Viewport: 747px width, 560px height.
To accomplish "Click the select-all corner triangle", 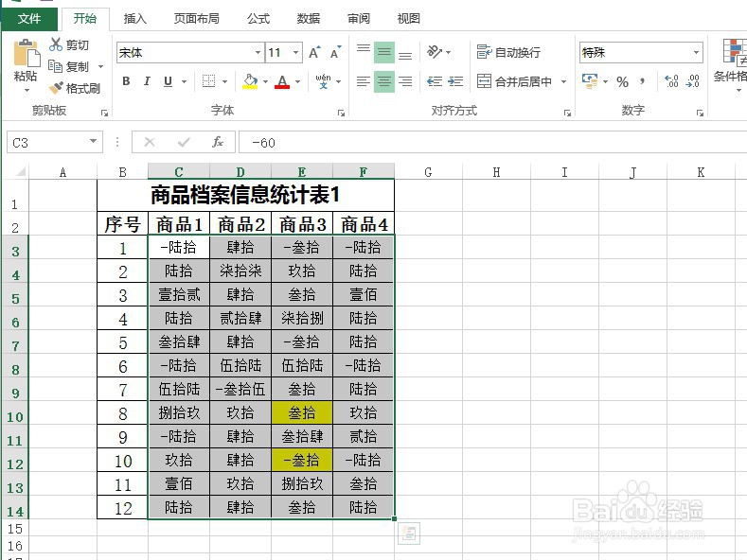I will 21,171.
